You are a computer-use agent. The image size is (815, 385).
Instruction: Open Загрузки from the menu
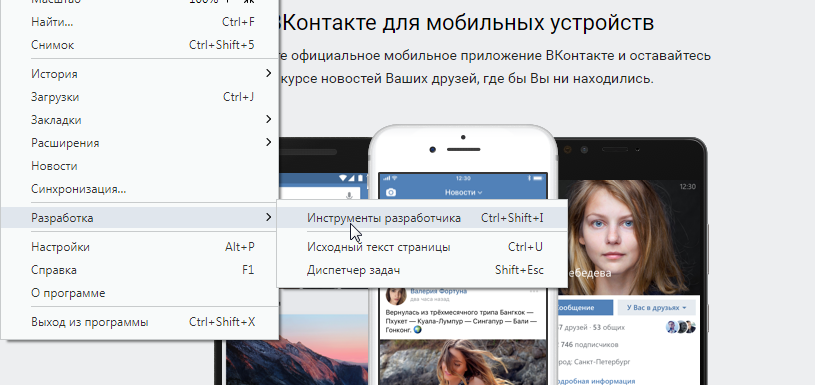click(139, 97)
